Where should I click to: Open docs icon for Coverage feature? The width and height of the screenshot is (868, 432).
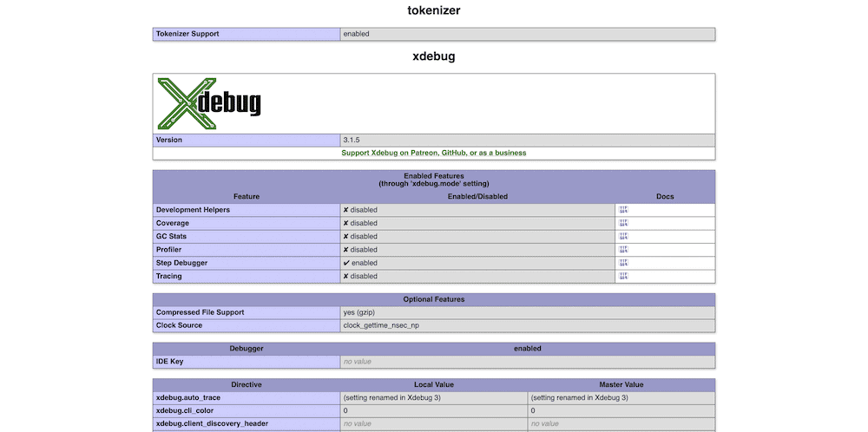(622, 223)
